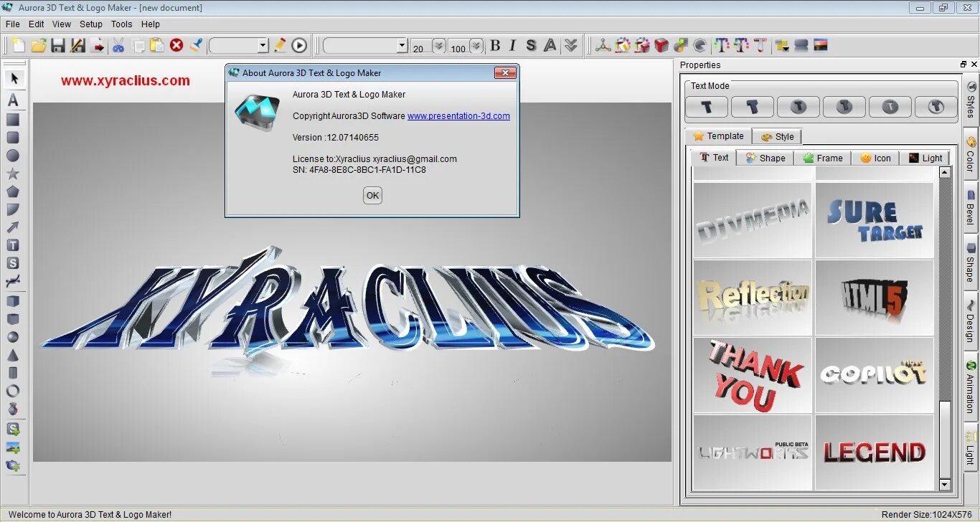This screenshot has width=980, height=522.
Task: Select the T button shape tool
Action: [13, 245]
